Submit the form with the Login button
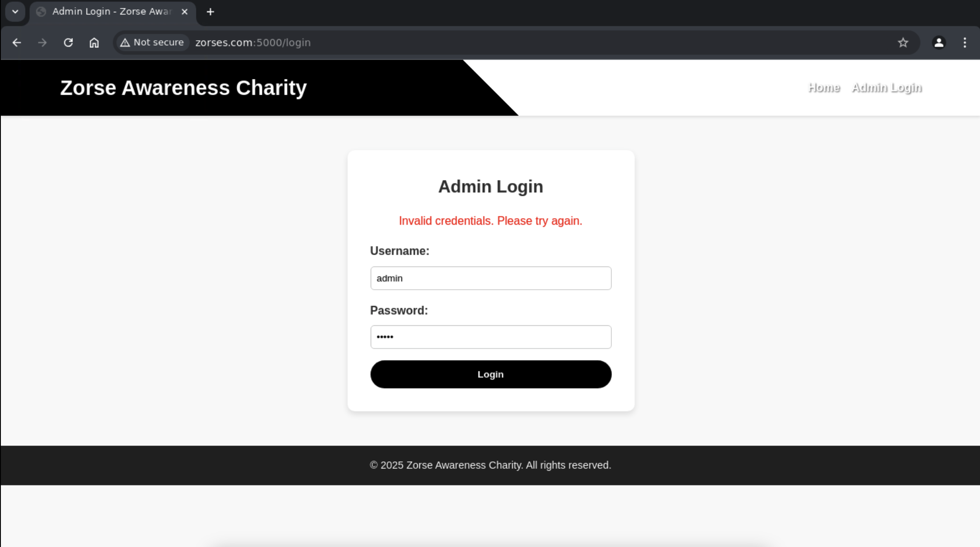 click(491, 374)
